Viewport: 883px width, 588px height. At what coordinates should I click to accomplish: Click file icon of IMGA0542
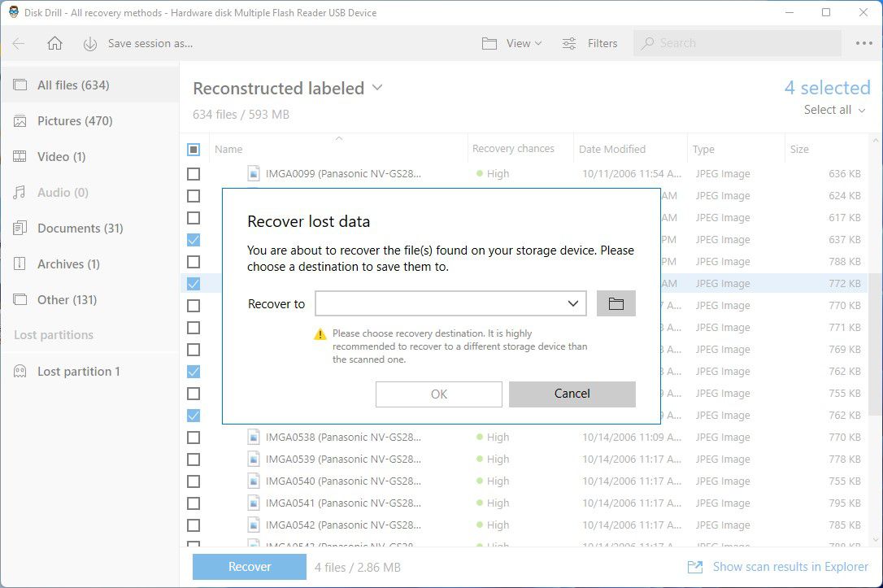pyautogui.click(x=254, y=525)
